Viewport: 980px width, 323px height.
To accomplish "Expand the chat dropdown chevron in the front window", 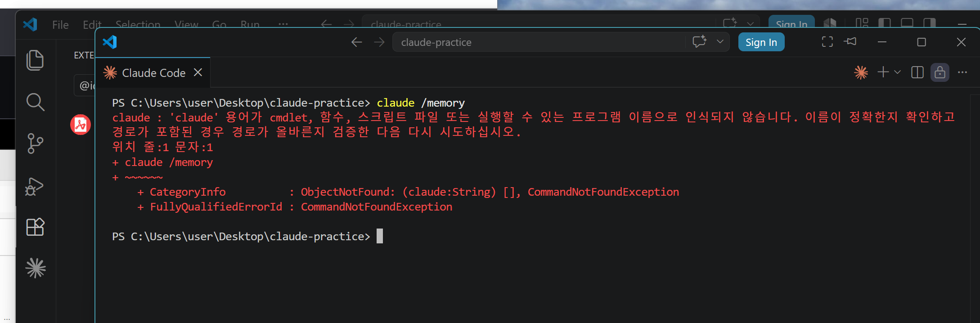I will (720, 42).
